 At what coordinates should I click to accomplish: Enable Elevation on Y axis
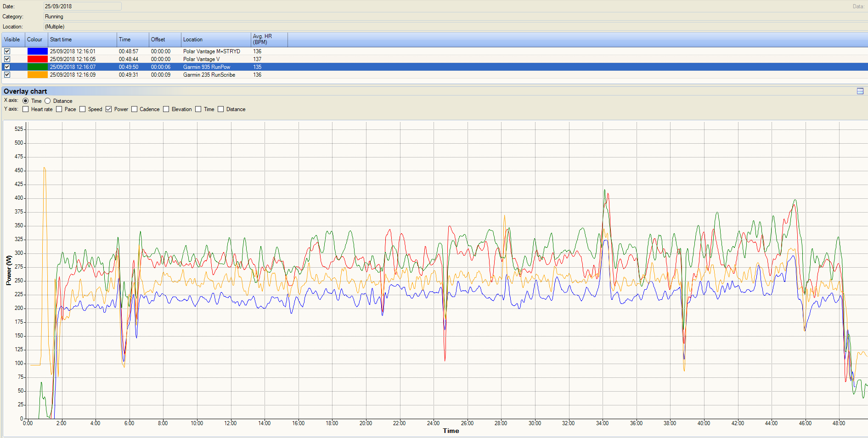tap(166, 109)
